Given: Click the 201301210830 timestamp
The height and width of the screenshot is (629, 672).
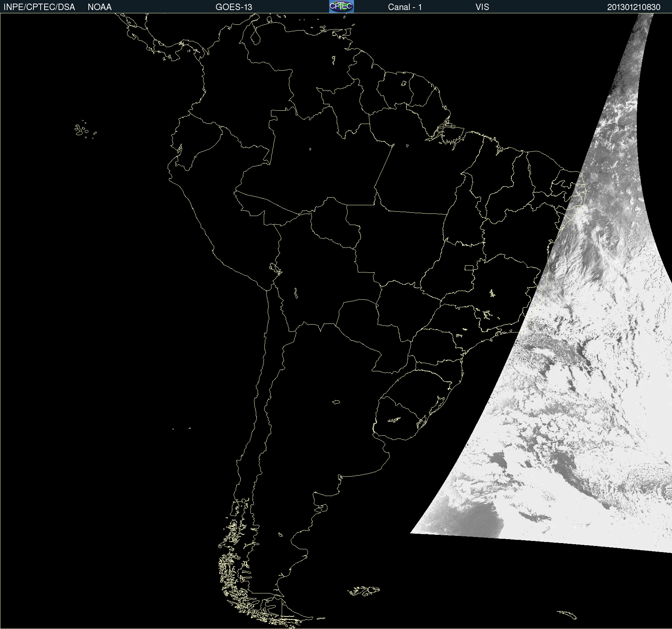Looking at the screenshot, I should (x=634, y=7).
